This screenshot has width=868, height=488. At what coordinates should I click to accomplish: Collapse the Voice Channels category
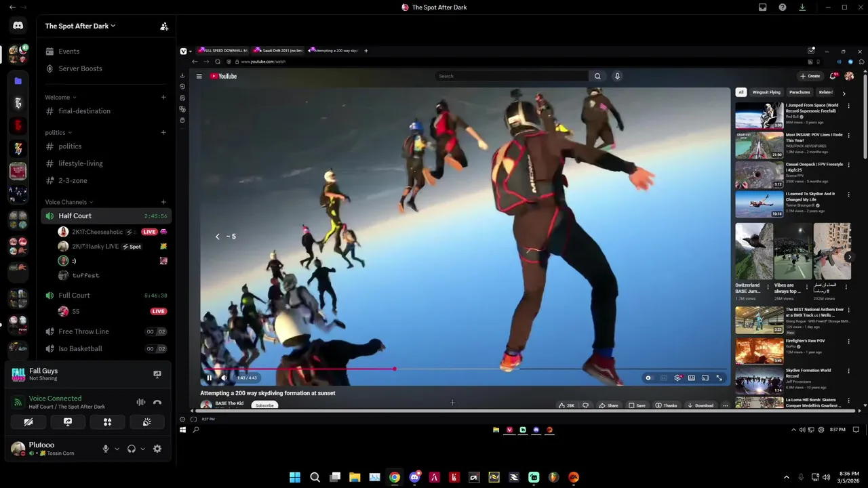(69, 202)
